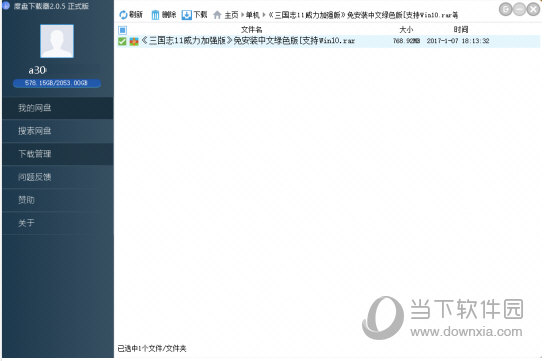Screen dimensions: 547x361
Task: Open 我的网盘 in the sidebar
Action: click(58, 108)
